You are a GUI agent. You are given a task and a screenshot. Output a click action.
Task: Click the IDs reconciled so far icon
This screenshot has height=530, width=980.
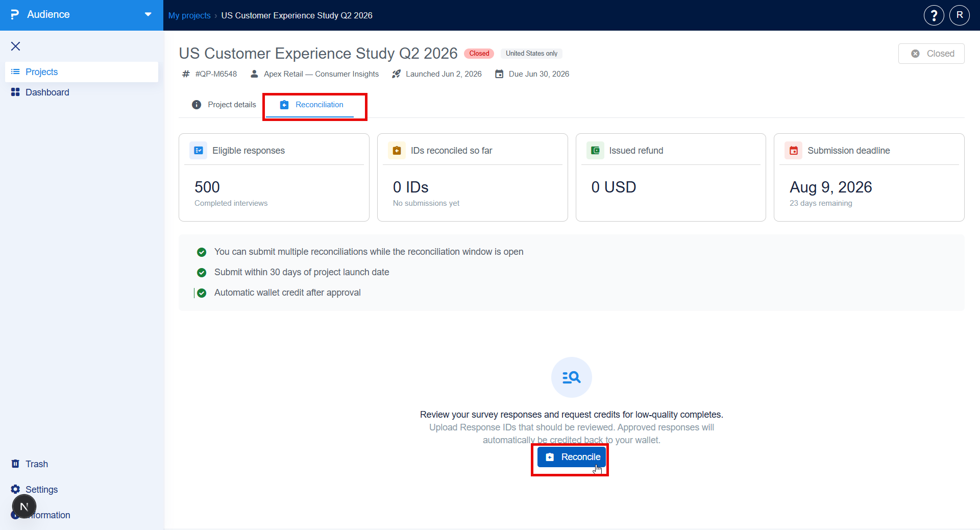point(397,151)
